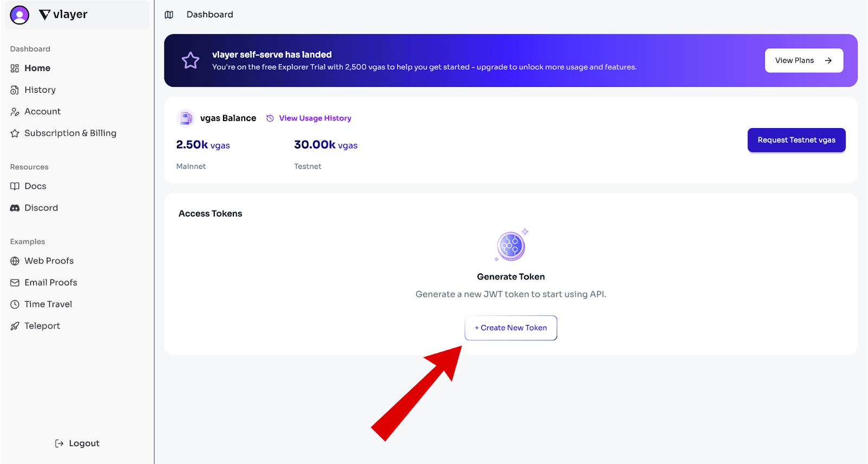The height and width of the screenshot is (464, 868).
Task: Select the Web Proofs globe icon
Action: point(15,260)
